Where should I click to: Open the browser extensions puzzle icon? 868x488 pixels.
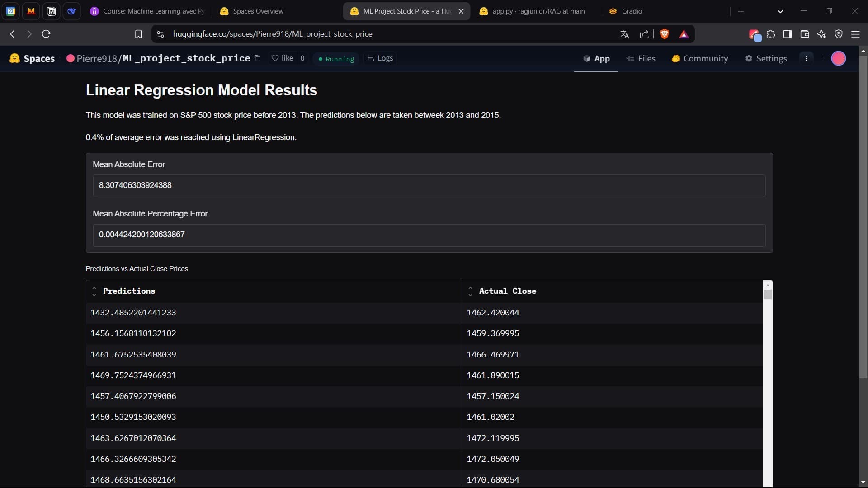point(771,34)
